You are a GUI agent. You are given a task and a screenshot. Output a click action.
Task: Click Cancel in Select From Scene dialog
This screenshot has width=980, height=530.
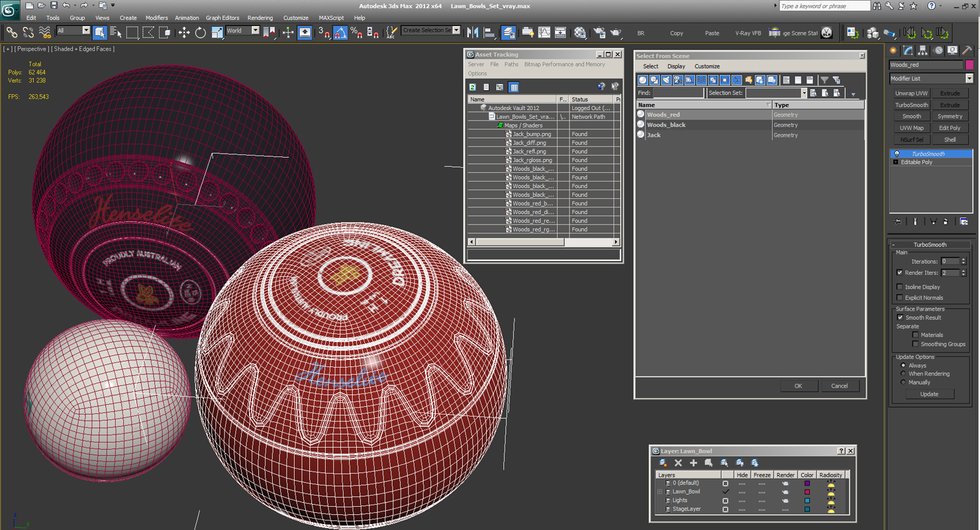click(839, 386)
